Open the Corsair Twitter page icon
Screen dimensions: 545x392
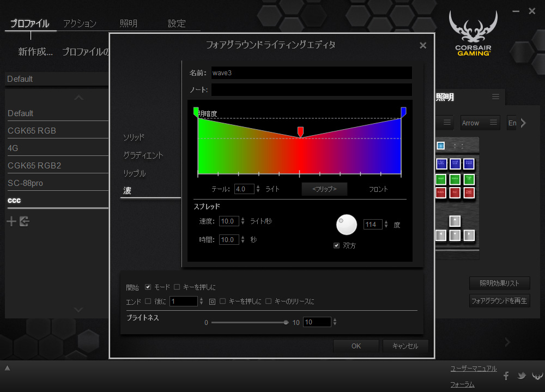pos(522,376)
